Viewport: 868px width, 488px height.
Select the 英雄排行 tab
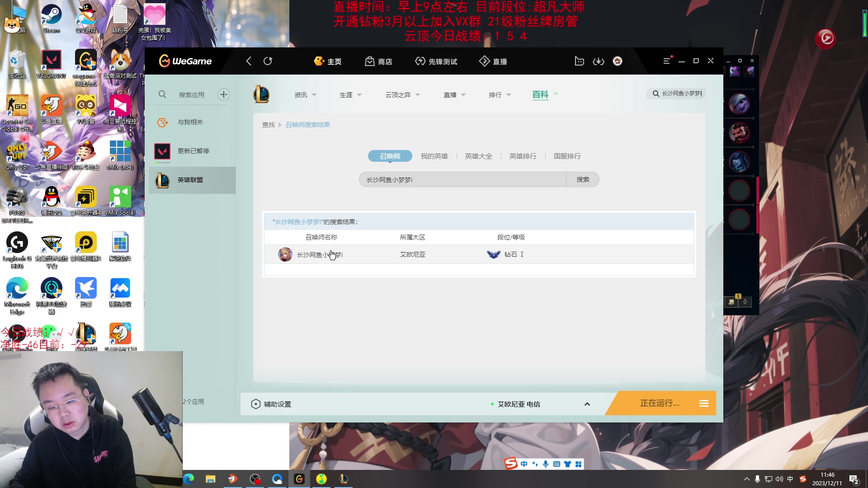coord(523,156)
